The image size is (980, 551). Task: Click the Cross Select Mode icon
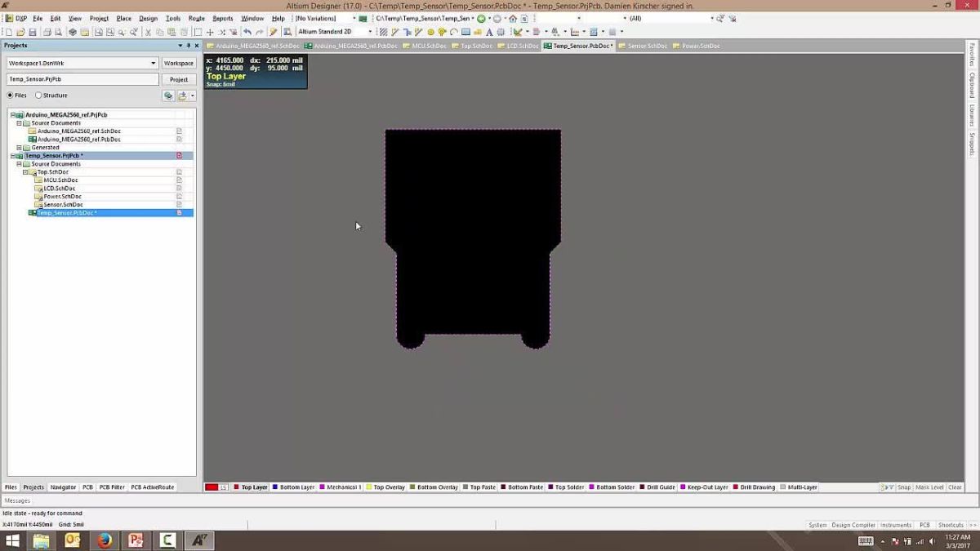[287, 31]
